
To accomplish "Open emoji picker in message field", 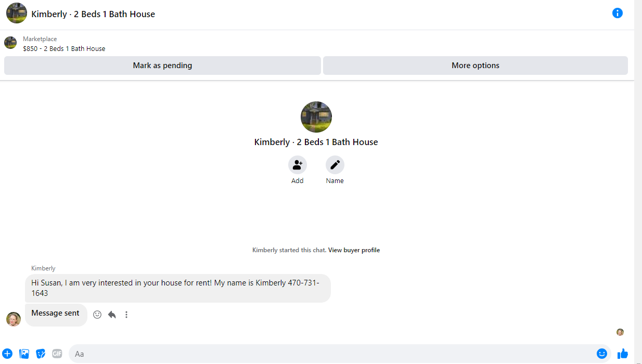I will pos(602,354).
